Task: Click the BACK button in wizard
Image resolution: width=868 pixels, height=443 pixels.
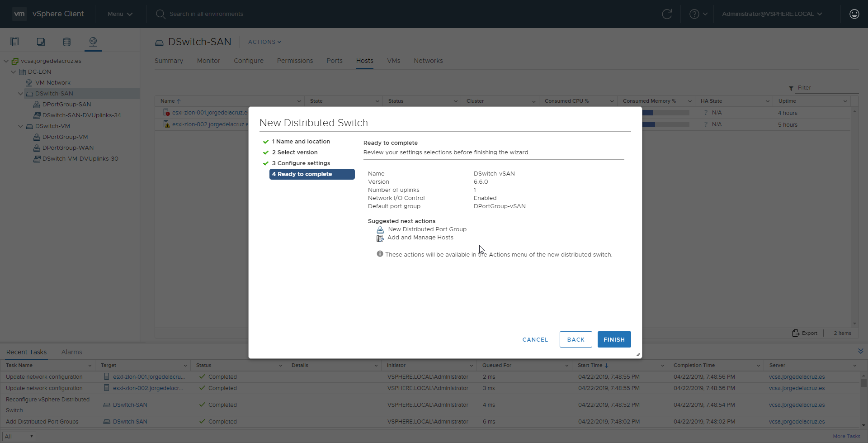Action: (x=576, y=339)
